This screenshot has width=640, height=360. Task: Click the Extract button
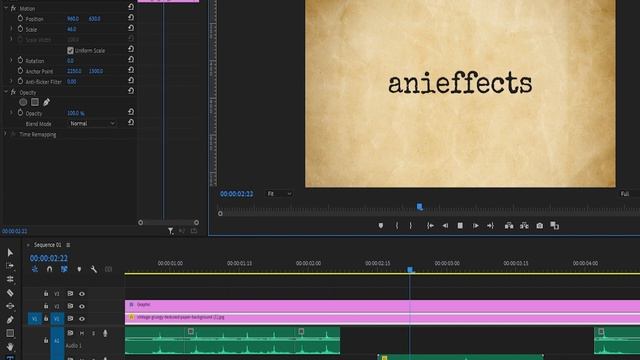pos(524,225)
